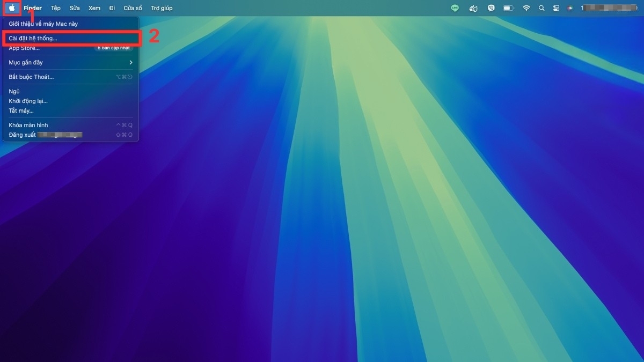Viewport: 644px width, 362px height.
Task: Open the Sửa menu
Action: [75, 8]
